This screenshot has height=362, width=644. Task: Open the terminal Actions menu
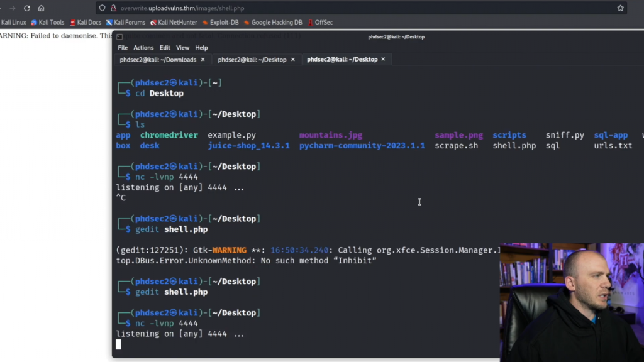(x=143, y=48)
